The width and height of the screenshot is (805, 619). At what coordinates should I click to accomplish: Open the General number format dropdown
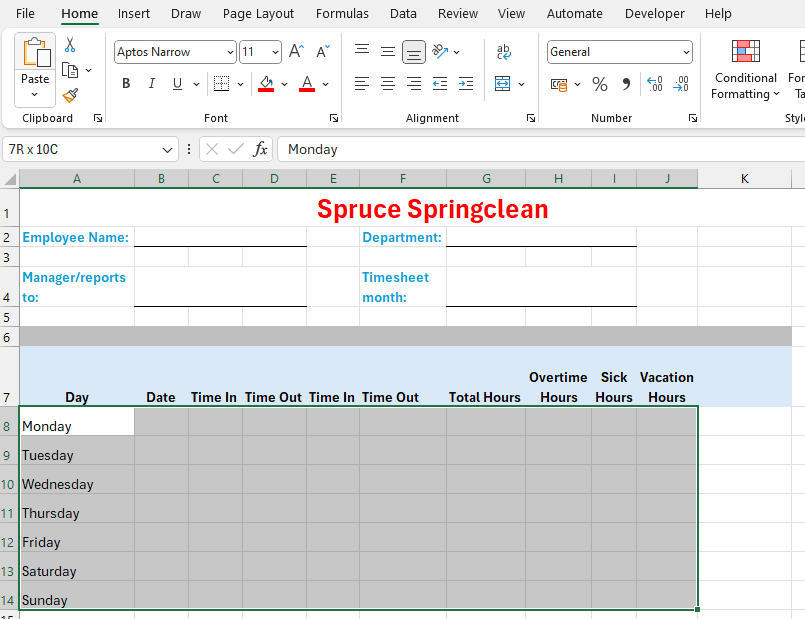[686, 52]
